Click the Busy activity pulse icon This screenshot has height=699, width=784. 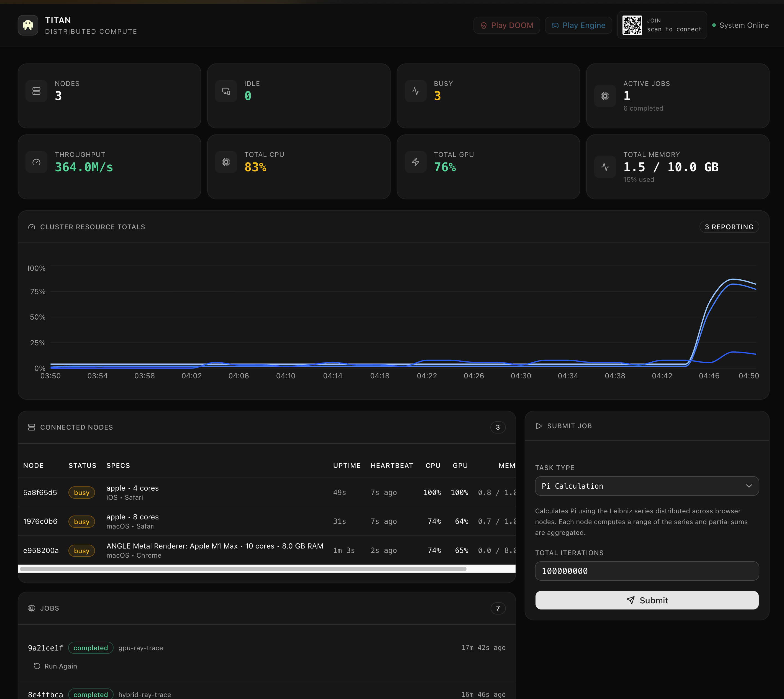416,91
